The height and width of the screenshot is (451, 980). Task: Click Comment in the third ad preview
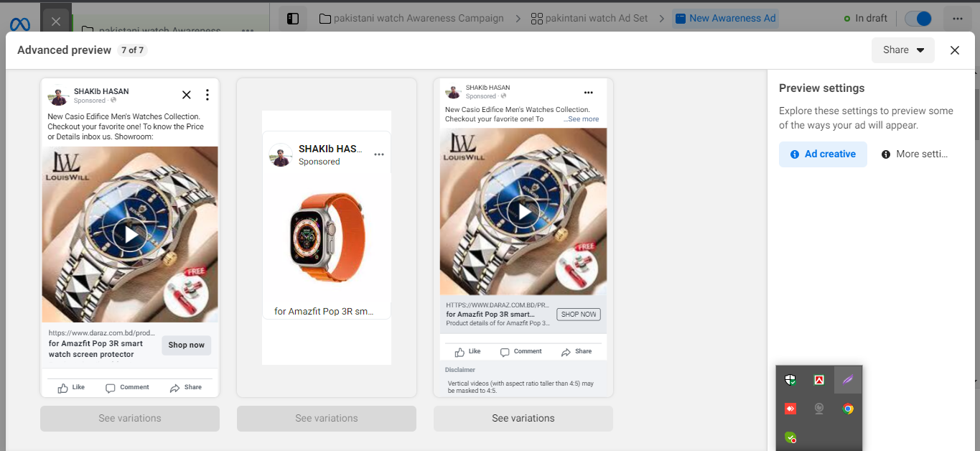tap(521, 352)
